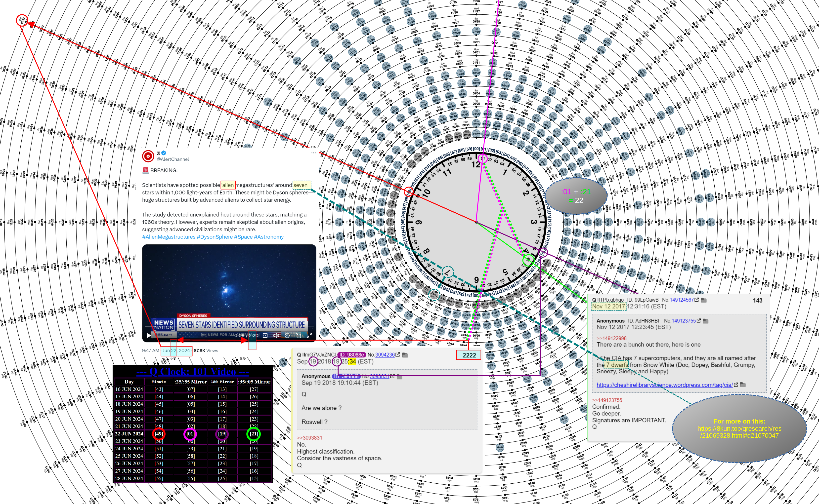Click the 'Roswell ?' line in quoted post
Viewport: 819px width, 504px height.
pos(314,422)
